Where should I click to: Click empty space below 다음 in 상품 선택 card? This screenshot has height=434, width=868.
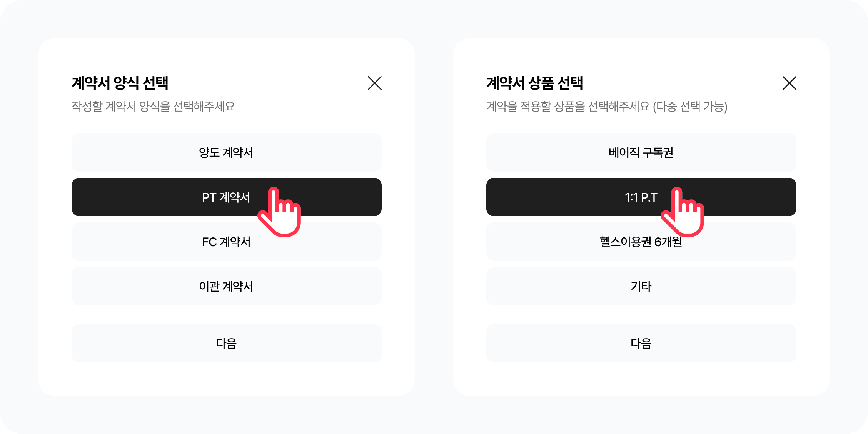click(x=641, y=379)
